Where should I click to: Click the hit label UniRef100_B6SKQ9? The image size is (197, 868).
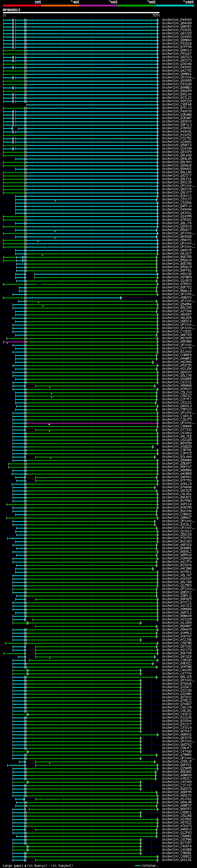(177, 236)
